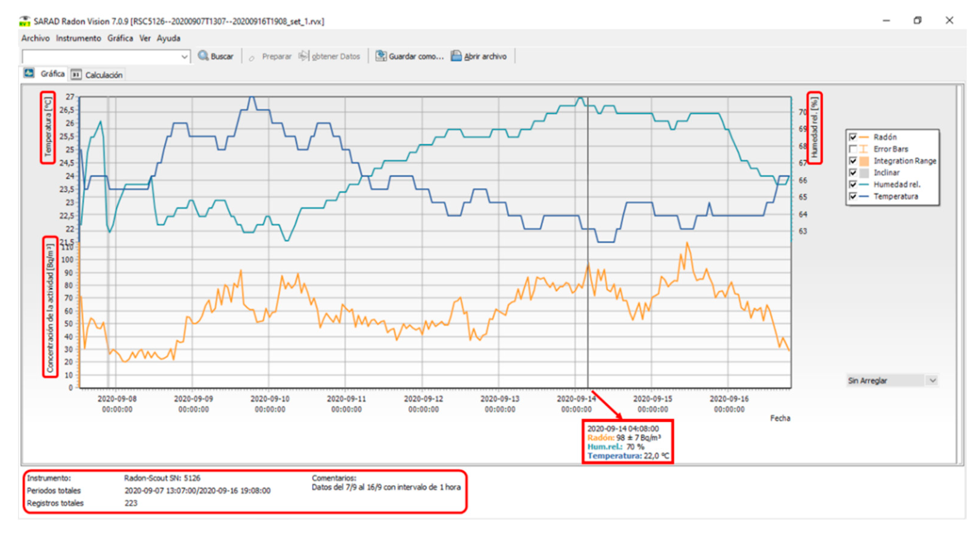Viewport: 980px width, 533px height.
Task: Toggle the Humedad rel. checkbox
Action: [853, 184]
